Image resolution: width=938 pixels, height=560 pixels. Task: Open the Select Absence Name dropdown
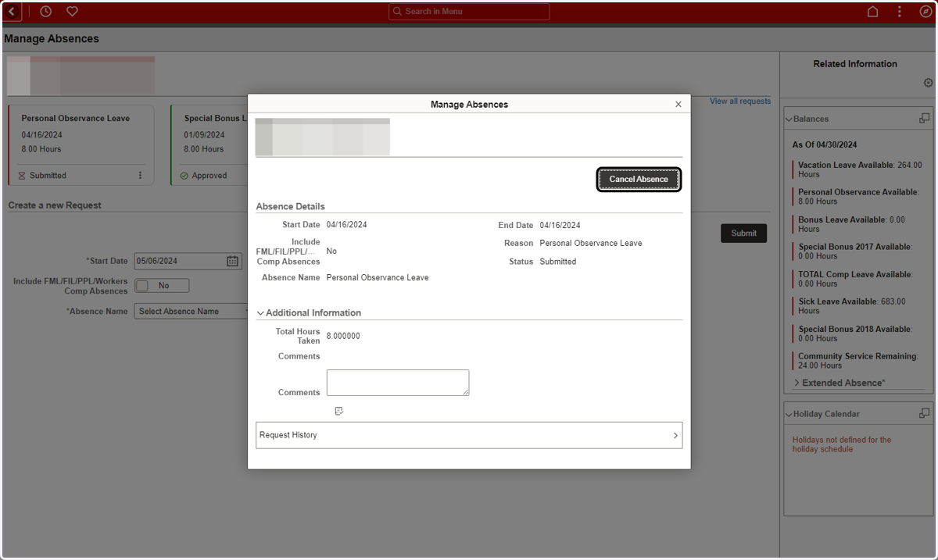pyautogui.click(x=192, y=311)
